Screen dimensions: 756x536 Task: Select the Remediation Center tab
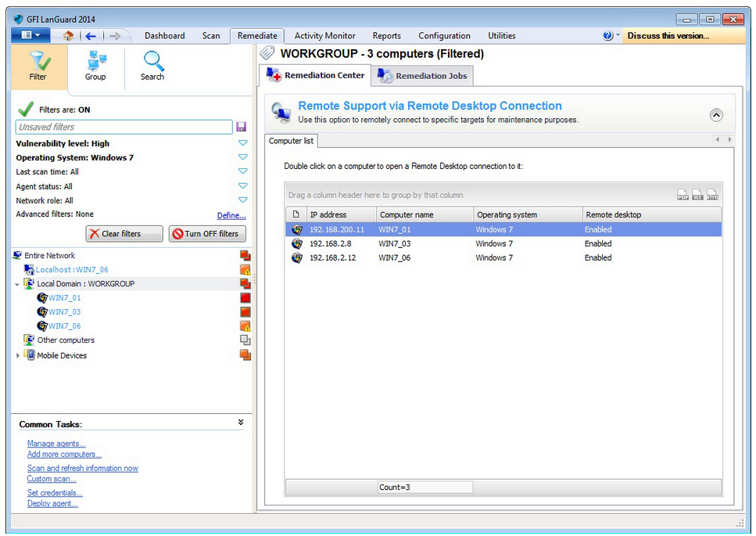pyautogui.click(x=315, y=75)
